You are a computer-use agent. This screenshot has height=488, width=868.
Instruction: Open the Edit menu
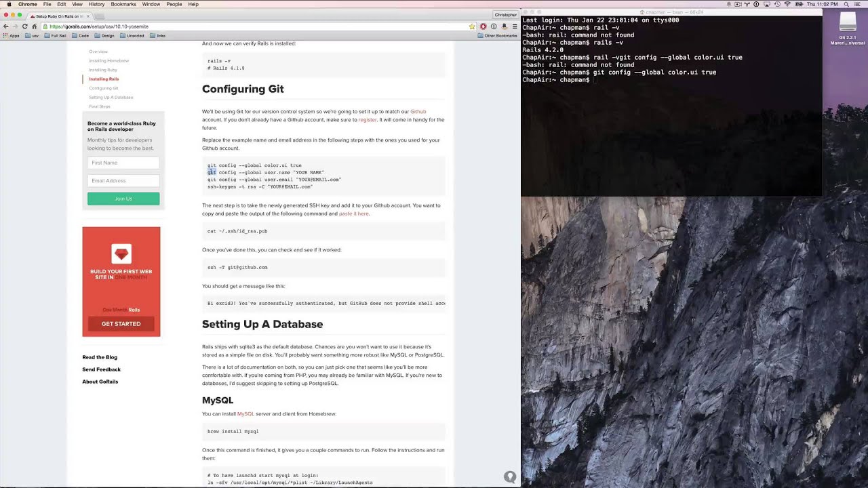[x=62, y=4]
